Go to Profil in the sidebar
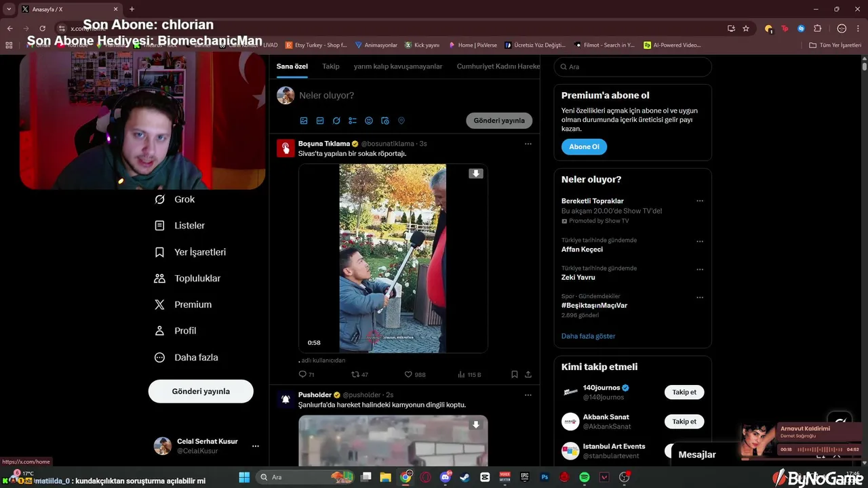The height and width of the screenshot is (488, 868). point(176,331)
